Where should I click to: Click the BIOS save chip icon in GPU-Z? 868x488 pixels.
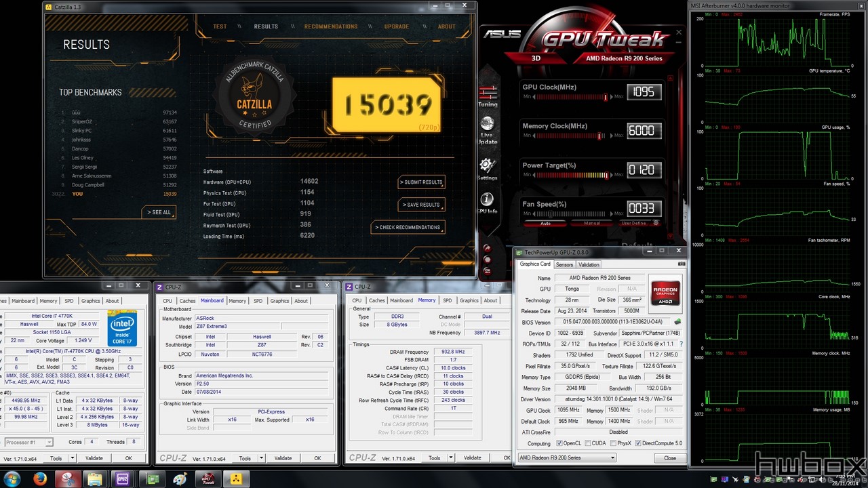coord(677,322)
